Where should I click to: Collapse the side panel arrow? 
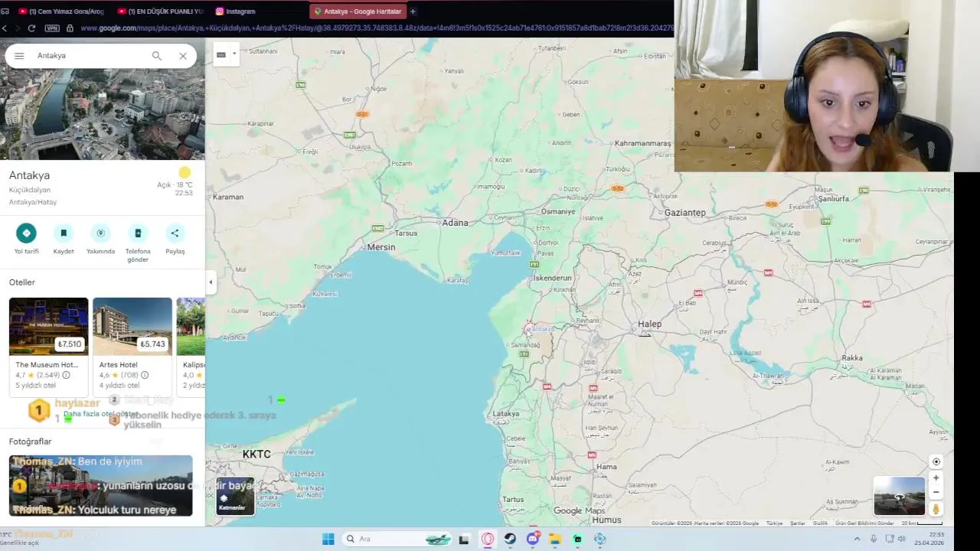[x=211, y=282]
